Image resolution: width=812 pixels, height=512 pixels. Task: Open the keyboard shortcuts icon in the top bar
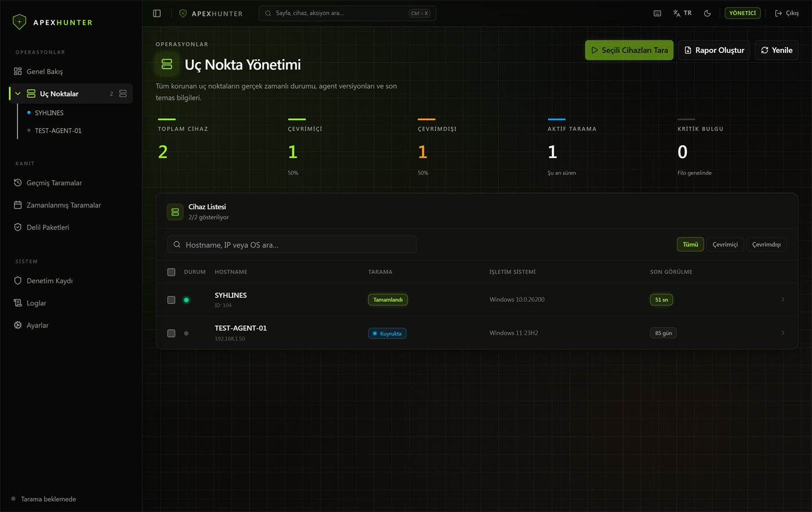[657, 13]
